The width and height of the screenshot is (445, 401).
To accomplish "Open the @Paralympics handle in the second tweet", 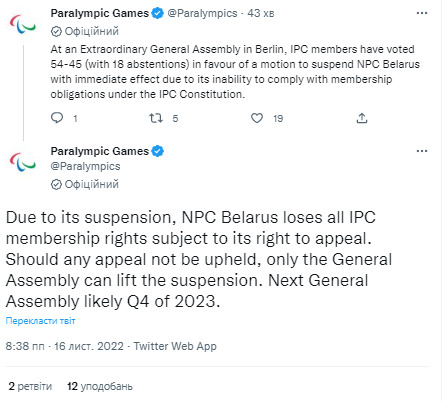I will (x=85, y=166).
